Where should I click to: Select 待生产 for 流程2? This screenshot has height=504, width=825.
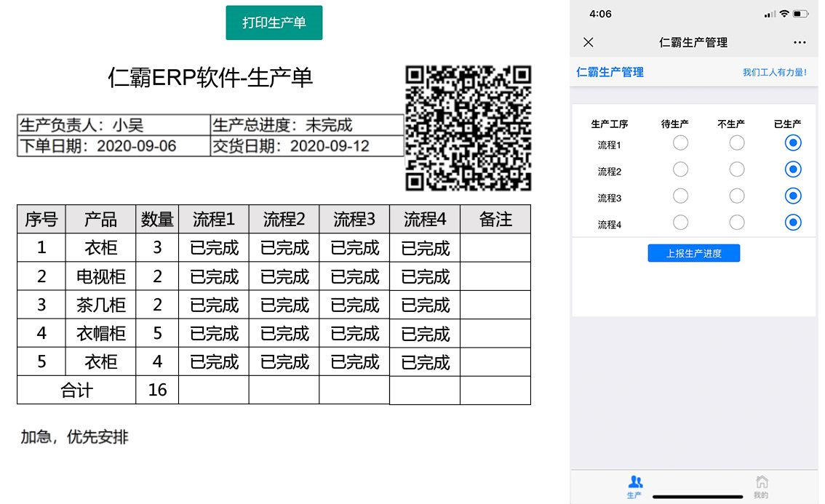click(x=680, y=169)
